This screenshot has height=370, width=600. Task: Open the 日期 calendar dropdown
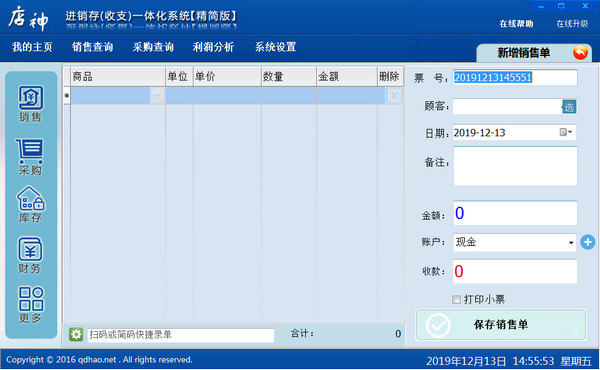pos(566,132)
